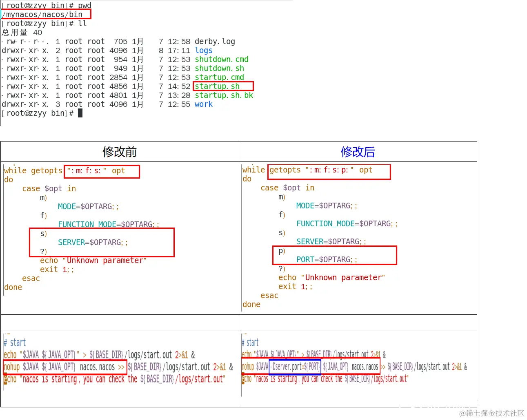Click file size 954 in shutdown.cmd row
This screenshot has width=527, height=420.
pyautogui.click(x=120, y=59)
